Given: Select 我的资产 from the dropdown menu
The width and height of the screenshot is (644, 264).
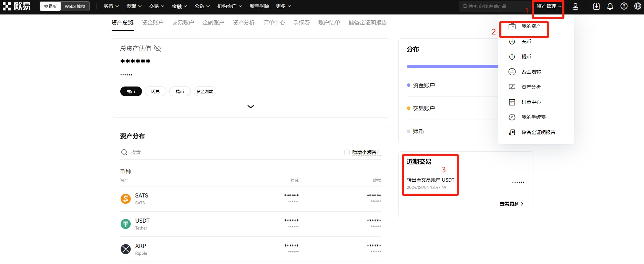Looking at the screenshot, I should [x=531, y=27].
